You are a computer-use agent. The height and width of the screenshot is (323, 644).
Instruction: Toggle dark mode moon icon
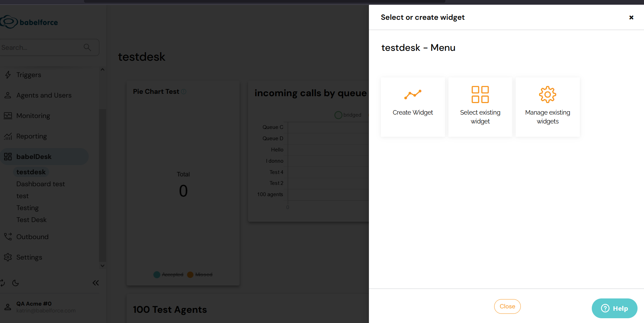[x=15, y=283]
